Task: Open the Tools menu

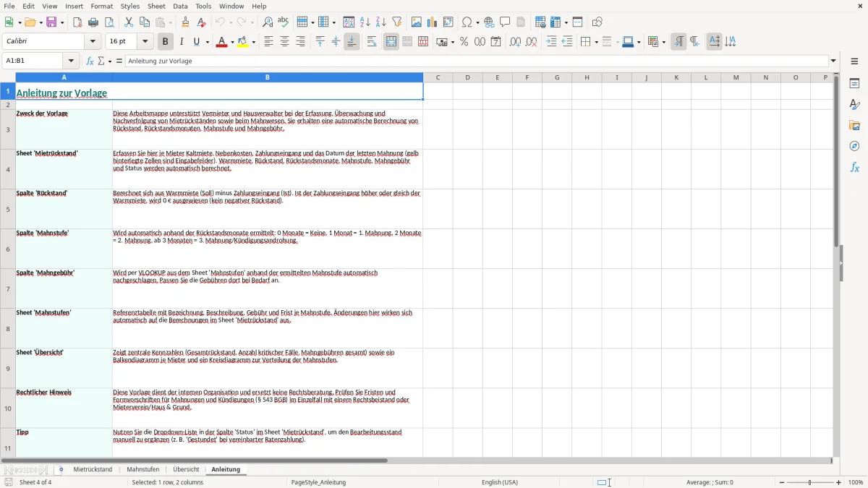Action: [203, 6]
